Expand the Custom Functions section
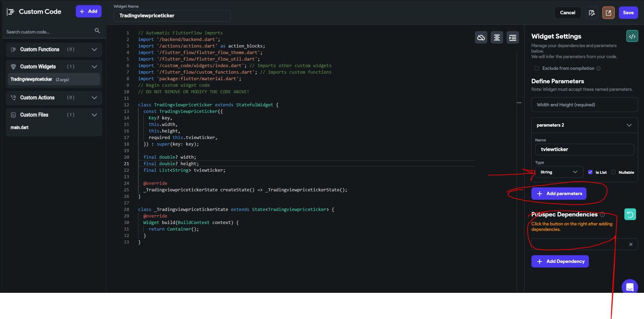Image resolution: width=644 pixels, height=319 pixels. click(94, 50)
